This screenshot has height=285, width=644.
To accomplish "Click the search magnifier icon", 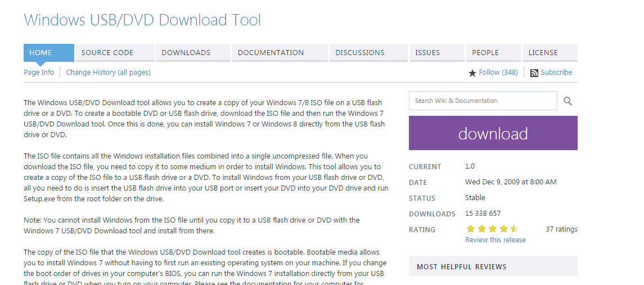I will (568, 101).
